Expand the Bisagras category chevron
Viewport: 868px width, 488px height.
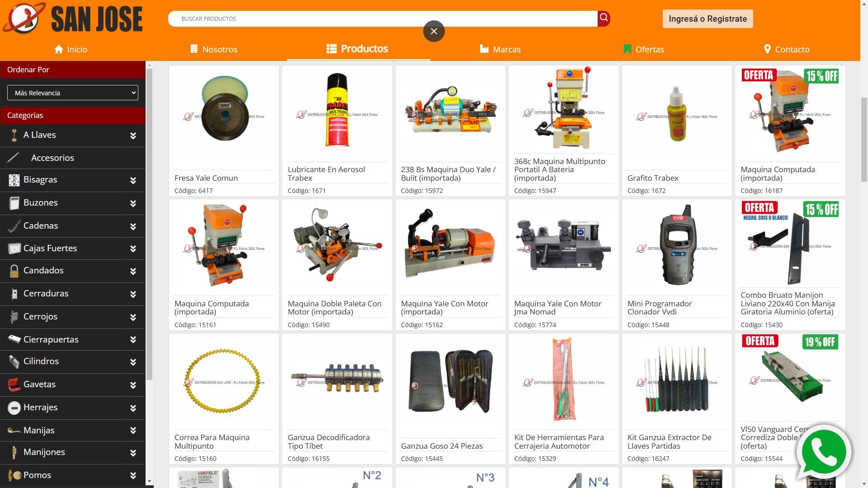point(133,180)
